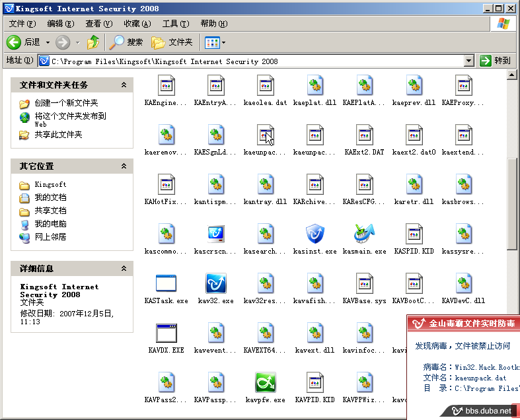The width and height of the screenshot is (520, 420).
Task: Collapse the Other Places panel
Action: [124, 166]
